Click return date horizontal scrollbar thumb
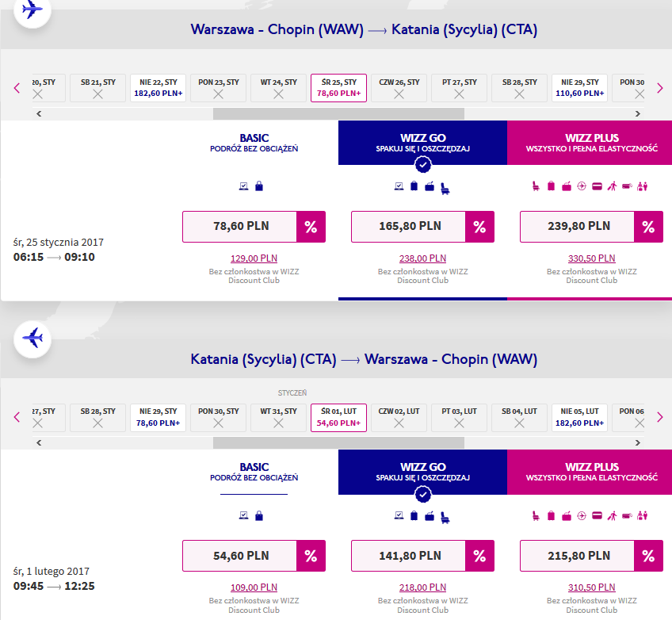Viewport: 672px width, 620px height. coord(338,442)
